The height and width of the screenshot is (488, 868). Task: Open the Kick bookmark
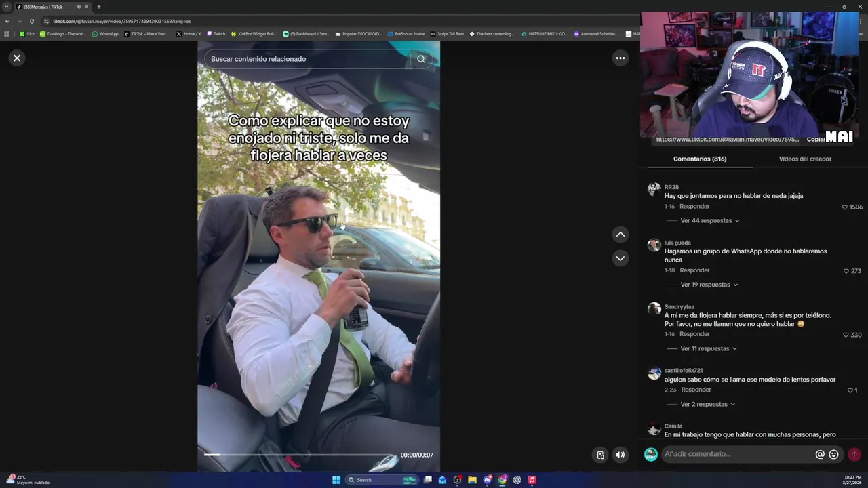click(27, 33)
